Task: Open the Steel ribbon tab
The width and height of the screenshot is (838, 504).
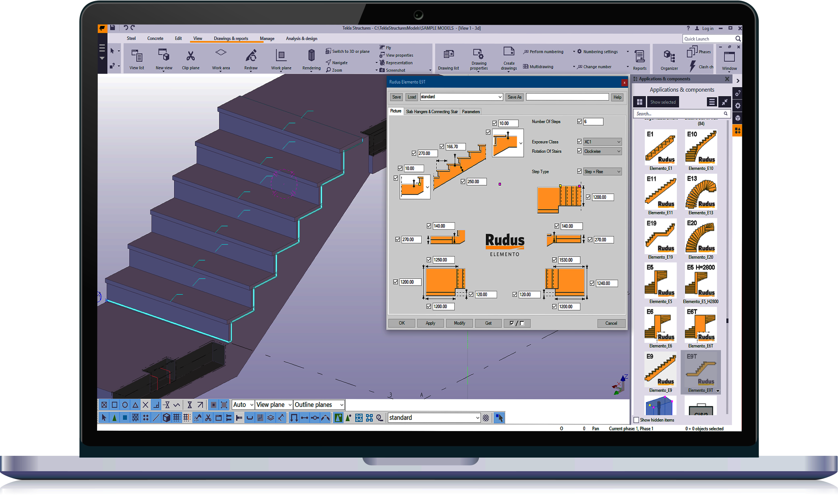Action: pyautogui.click(x=131, y=38)
